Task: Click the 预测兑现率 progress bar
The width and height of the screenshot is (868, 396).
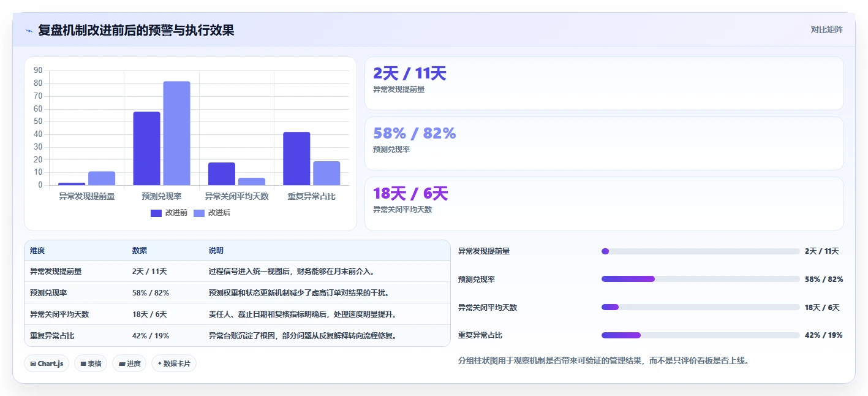Action: (701, 279)
